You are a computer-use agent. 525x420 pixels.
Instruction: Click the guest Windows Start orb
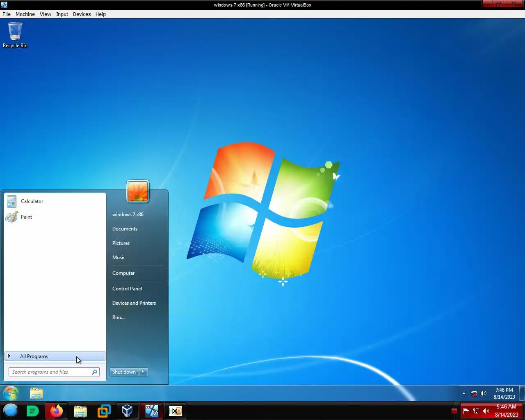[x=11, y=393]
